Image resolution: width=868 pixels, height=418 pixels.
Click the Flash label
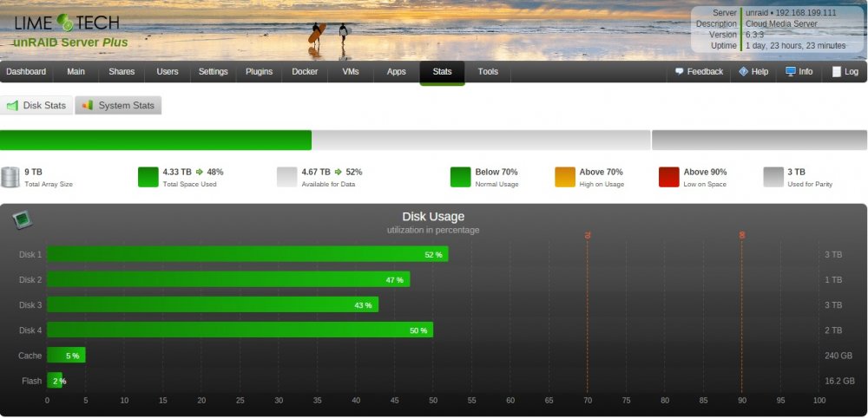pyautogui.click(x=31, y=381)
